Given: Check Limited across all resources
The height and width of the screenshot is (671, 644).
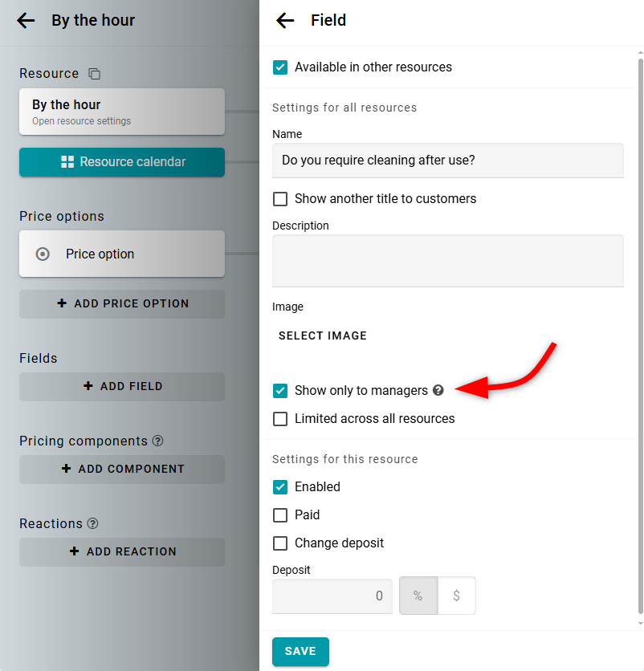Looking at the screenshot, I should (x=280, y=419).
